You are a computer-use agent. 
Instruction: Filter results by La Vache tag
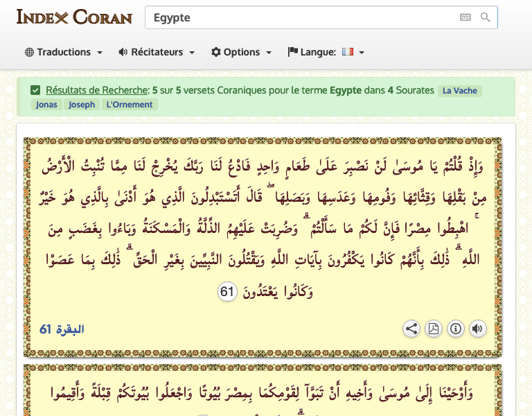459,91
